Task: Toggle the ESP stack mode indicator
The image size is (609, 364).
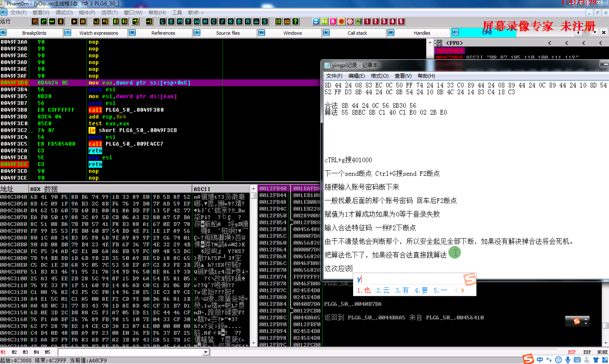Action: (x=573, y=352)
